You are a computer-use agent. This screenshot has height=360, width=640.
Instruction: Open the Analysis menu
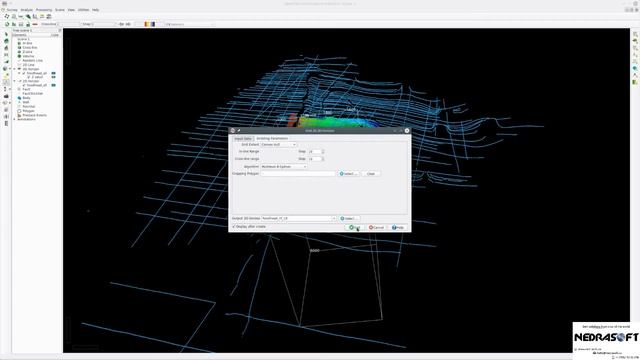pyautogui.click(x=27, y=10)
